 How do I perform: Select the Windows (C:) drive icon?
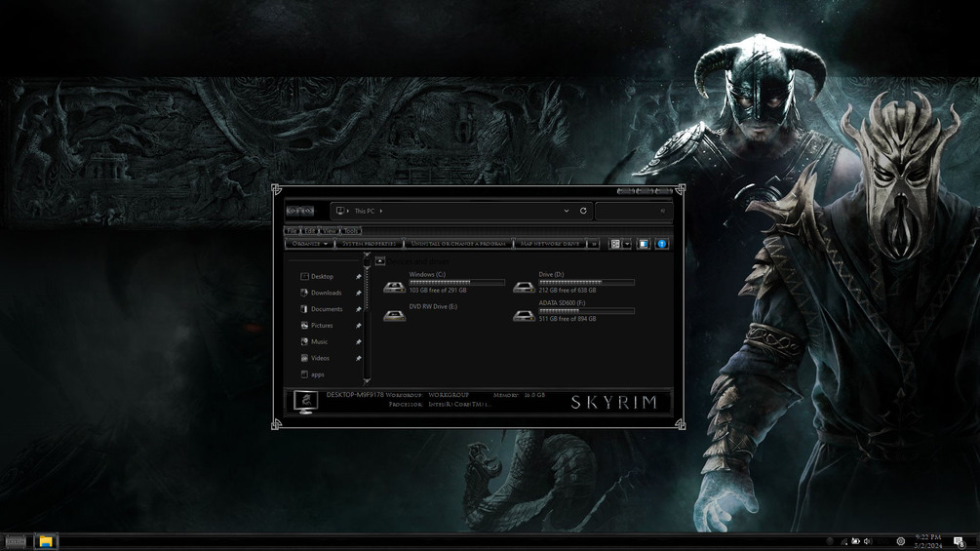pos(394,287)
